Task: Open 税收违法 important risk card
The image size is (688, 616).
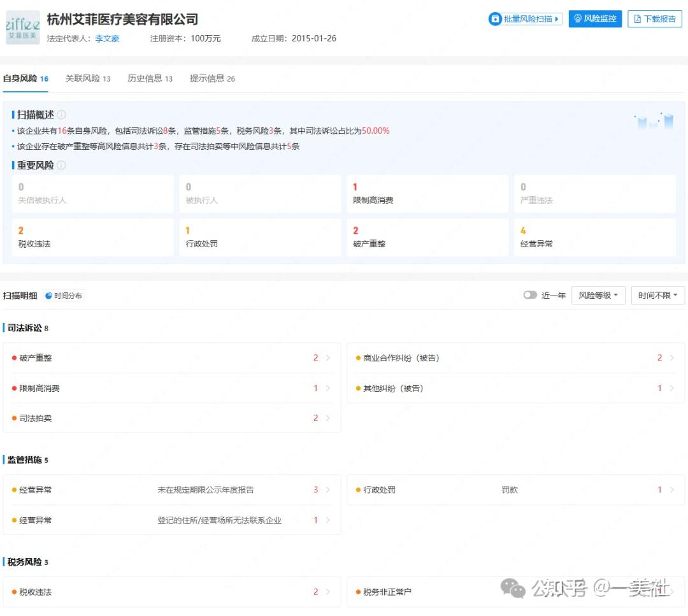Action: tap(92, 237)
